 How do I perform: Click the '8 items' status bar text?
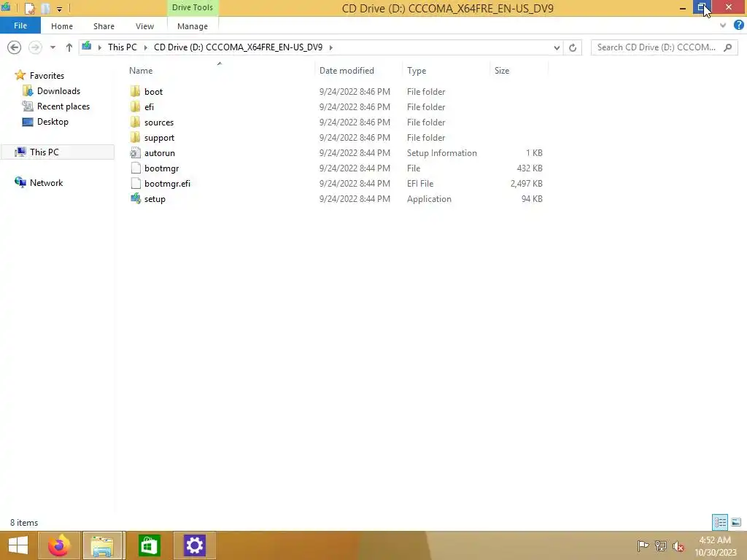[x=24, y=522]
